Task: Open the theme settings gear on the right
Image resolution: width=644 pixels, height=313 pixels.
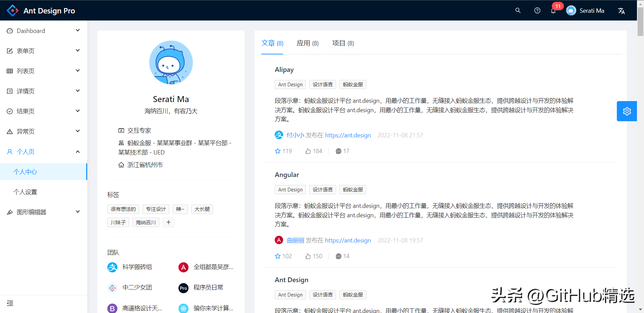Action: (627, 111)
